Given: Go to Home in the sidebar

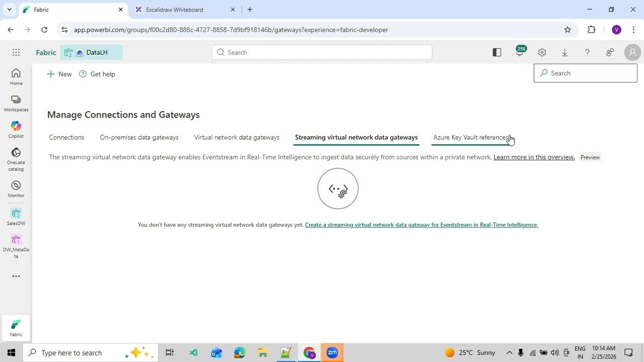Looking at the screenshot, I should [16, 77].
